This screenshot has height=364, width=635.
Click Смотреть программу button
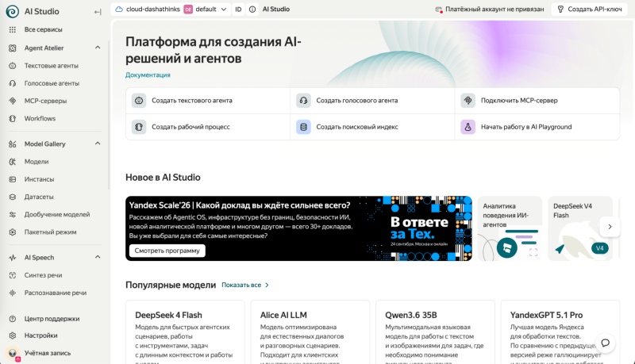[x=167, y=251]
